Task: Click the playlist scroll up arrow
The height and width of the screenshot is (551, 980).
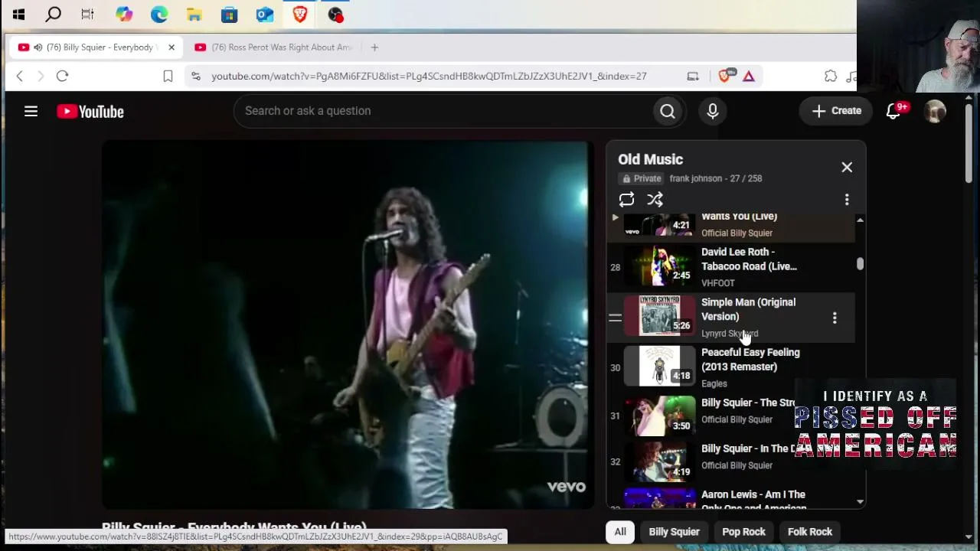Action: pos(860,220)
